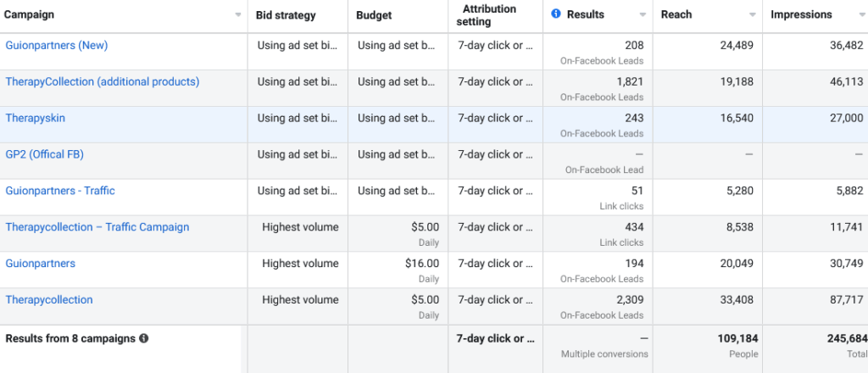
Task: Open Therapycollection – Traffic Campaign link
Action: click(x=97, y=227)
